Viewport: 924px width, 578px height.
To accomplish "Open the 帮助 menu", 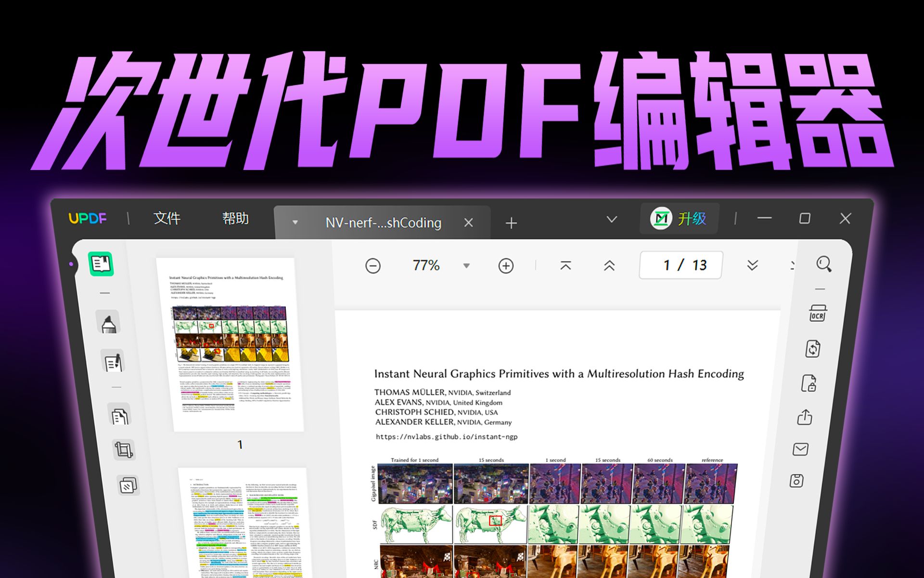I will (236, 218).
